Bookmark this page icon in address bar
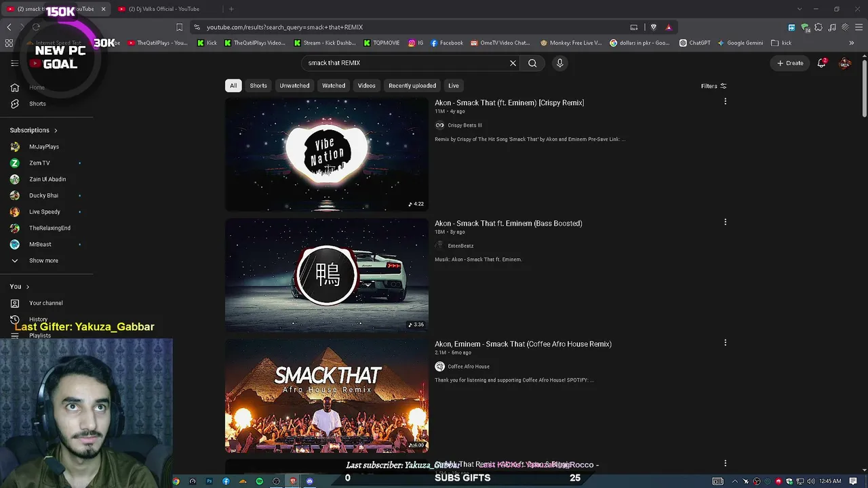Image resolution: width=868 pixels, height=488 pixels. tap(179, 27)
